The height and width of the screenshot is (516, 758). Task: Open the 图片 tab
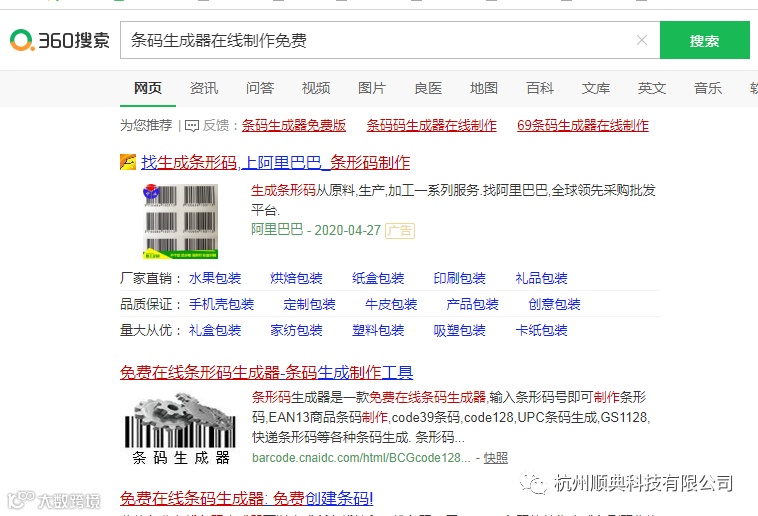[372, 88]
